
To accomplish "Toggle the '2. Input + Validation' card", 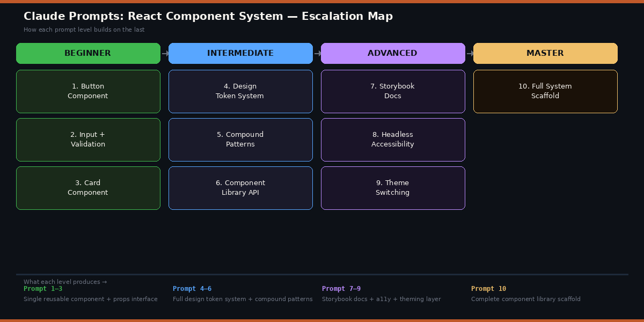I will (88, 140).
